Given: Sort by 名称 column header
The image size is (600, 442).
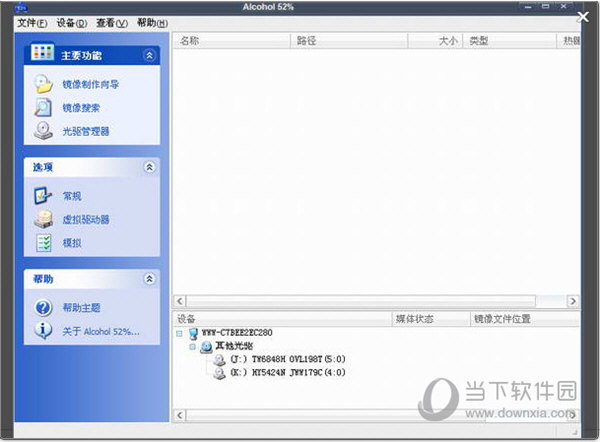Looking at the screenshot, I should point(232,41).
